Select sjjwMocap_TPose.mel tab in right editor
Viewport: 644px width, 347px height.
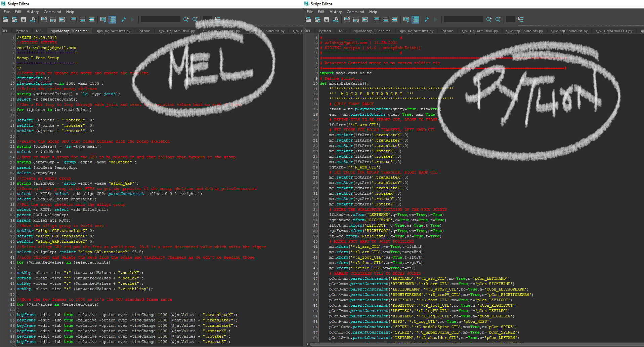(373, 31)
